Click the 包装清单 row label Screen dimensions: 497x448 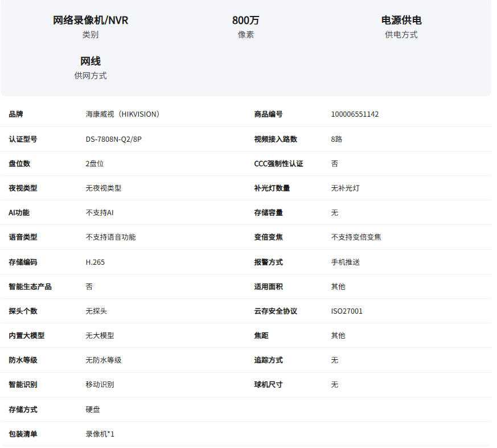pos(23,434)
